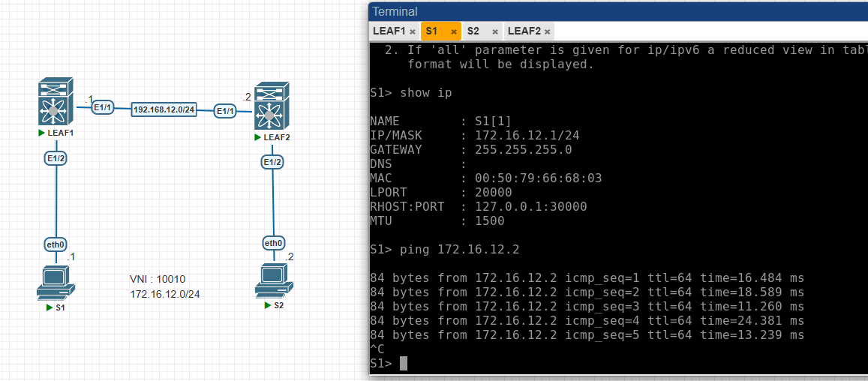Viewport: 868px width, 381px height.
Task: Click the S1 computer node icon
Action: tap(55, 282)
